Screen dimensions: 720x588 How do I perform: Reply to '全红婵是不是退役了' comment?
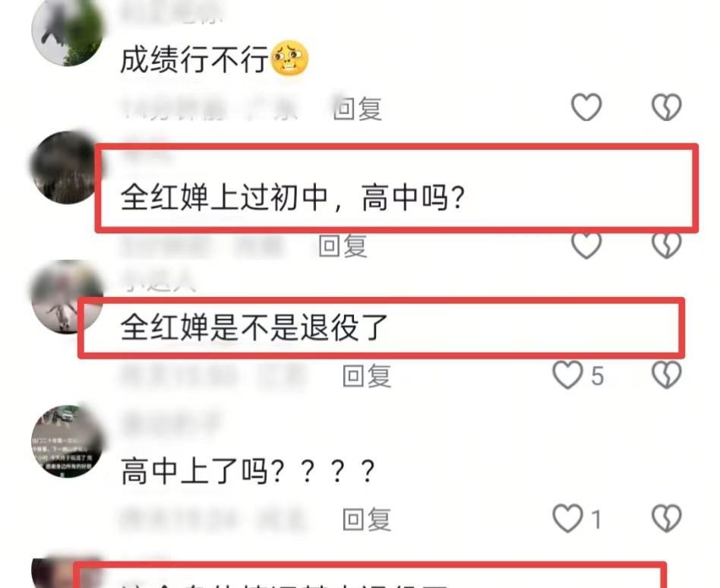[x=367, y=376]
